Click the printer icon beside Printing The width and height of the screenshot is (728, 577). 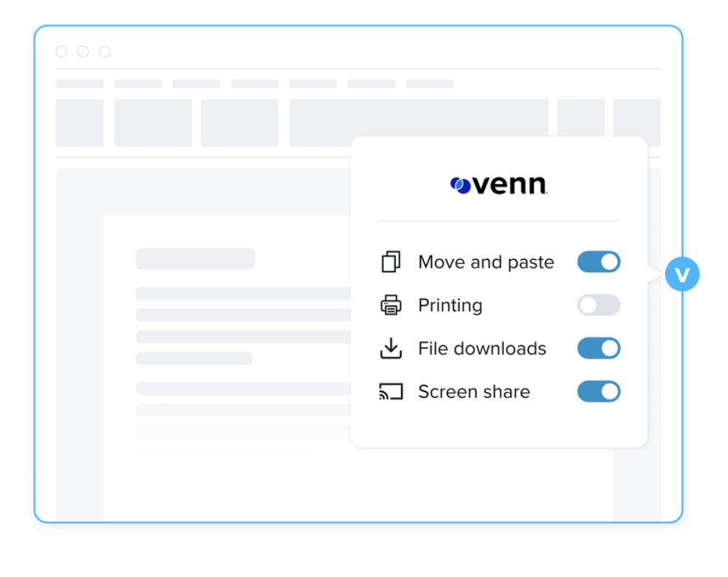pyautogui.click(x=391, y=305)
